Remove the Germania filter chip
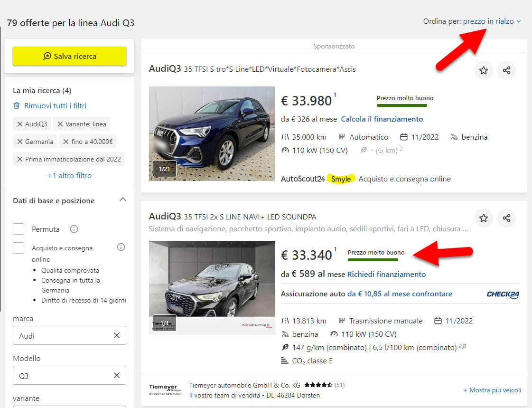Screen dimensions: 532x408 [x=20, y=142]
